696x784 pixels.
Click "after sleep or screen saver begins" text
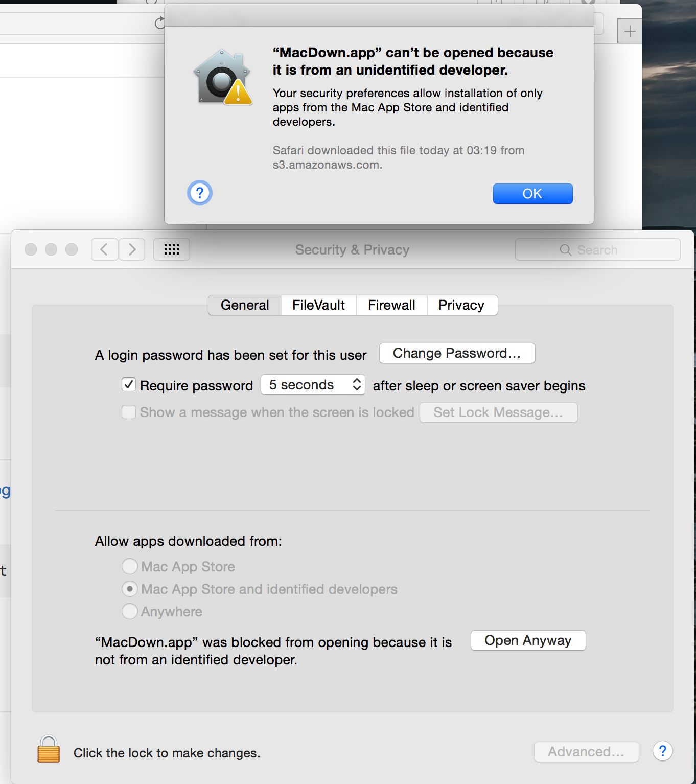pyautogui.click(x=479, y=386)
